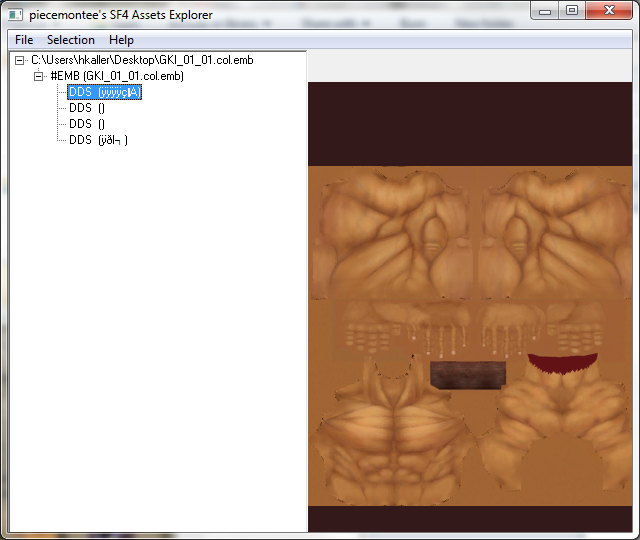Select the last DDS (ÿål¬) entry

pos(98,140)
